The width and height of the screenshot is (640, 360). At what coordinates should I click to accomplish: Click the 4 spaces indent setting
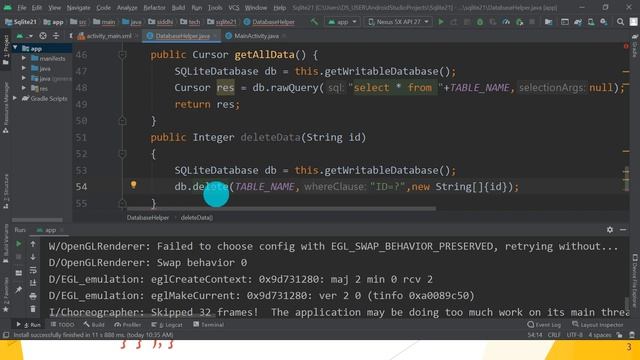(600, 335)
